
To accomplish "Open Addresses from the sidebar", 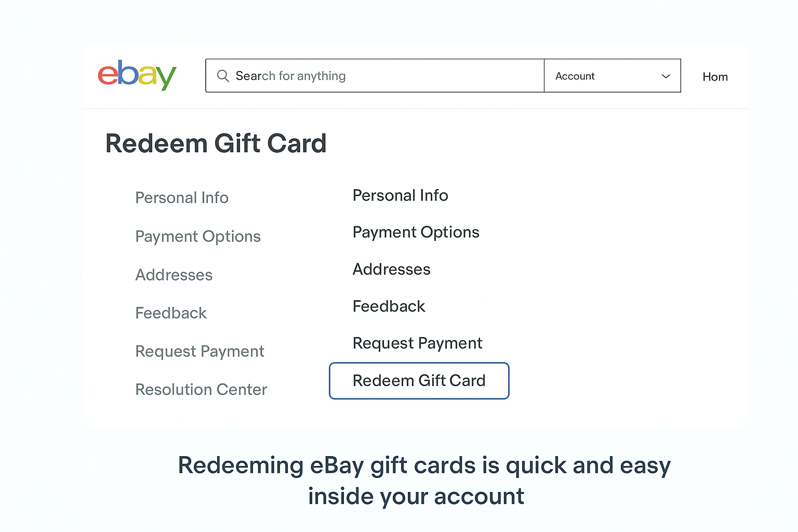I will tap(174, 275).
